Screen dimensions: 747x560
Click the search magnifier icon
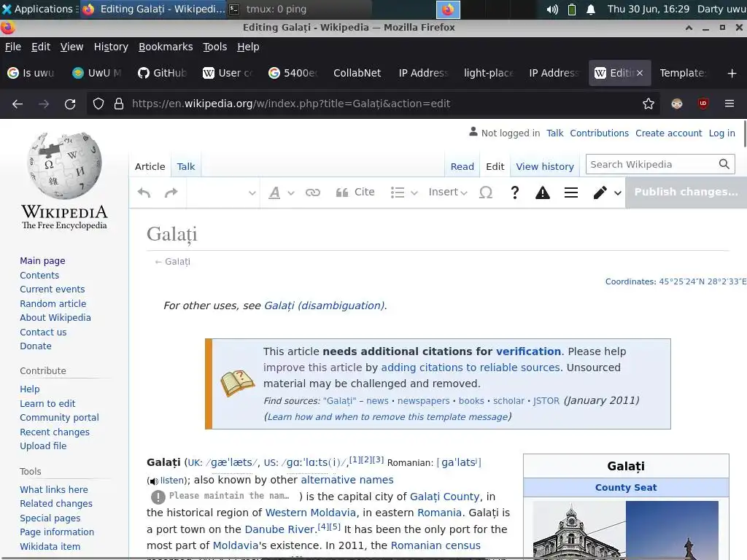[x=724, y=164]
